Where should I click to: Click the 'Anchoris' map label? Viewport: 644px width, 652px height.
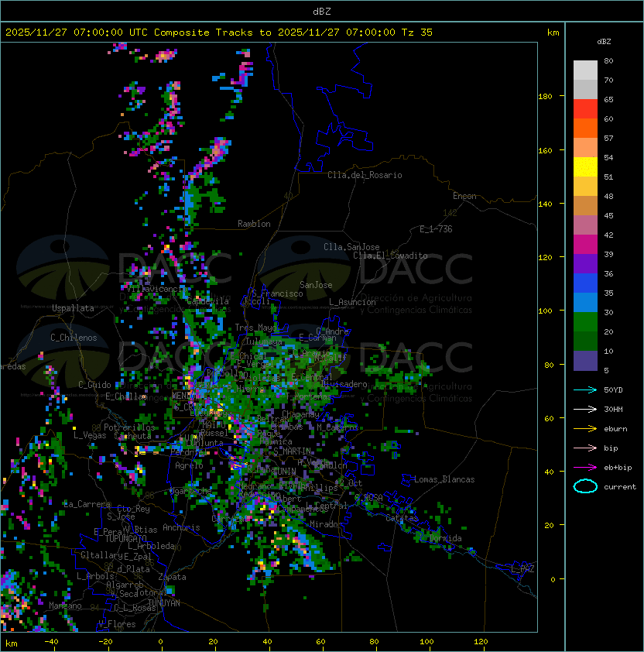pos(181,527)
